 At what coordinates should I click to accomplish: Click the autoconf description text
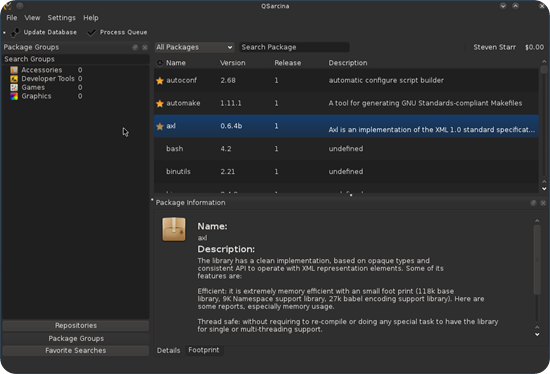(x=386, y=80)
